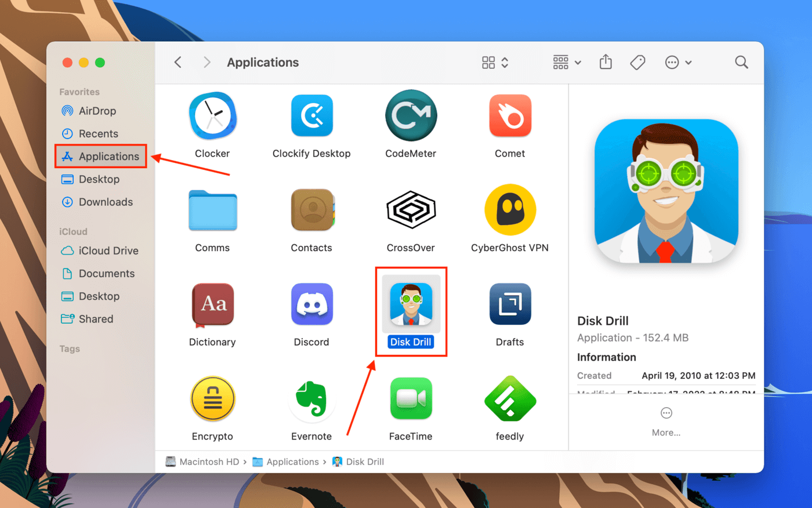Click Disk Drill in the path bar
This screenshot has width=812, height=508.
[358, 462]
